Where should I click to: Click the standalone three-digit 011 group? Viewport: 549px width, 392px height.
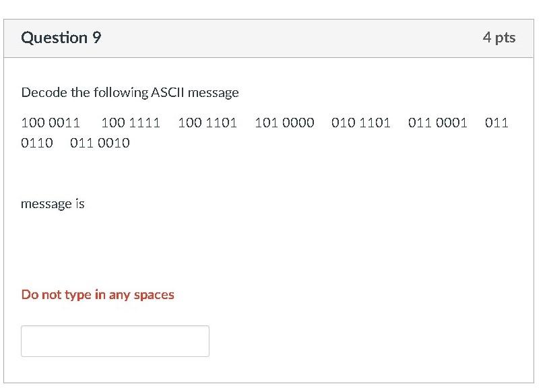(x=496, y=123)
